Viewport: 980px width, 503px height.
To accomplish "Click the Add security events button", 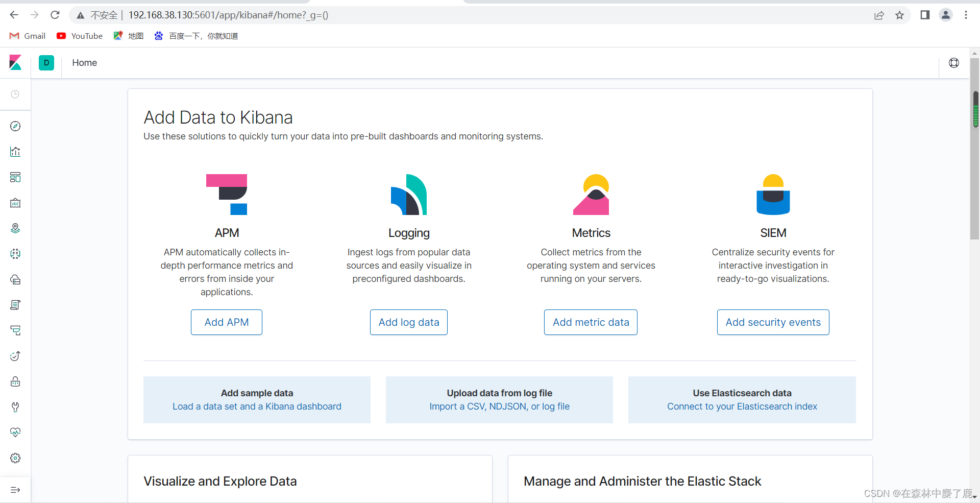I will (773, 322).
